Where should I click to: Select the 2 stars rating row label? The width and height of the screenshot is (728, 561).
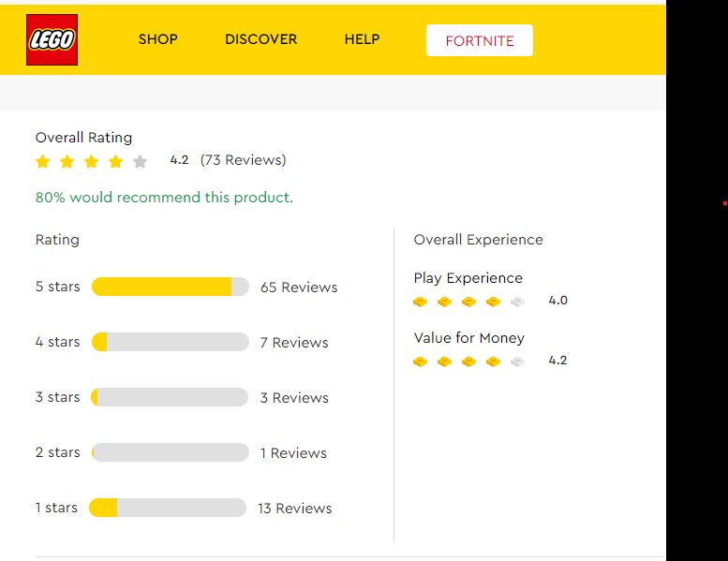pyautogui.click(x=57, y=452)
